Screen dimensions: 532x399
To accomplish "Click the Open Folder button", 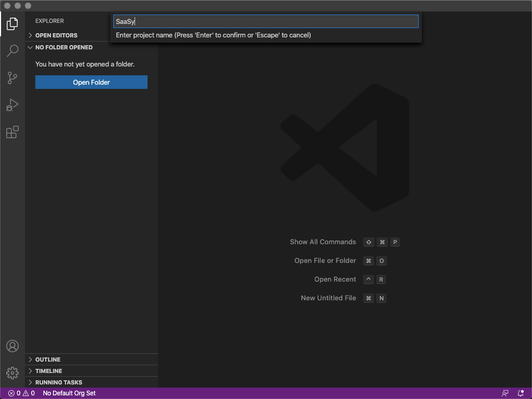I will 91,82.
